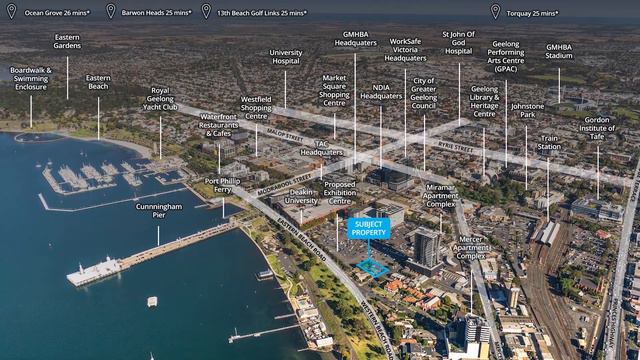640x360 pixels.
Task: Click the Boardwalk & Swimming Enclosure label
Action: point(31,78)
